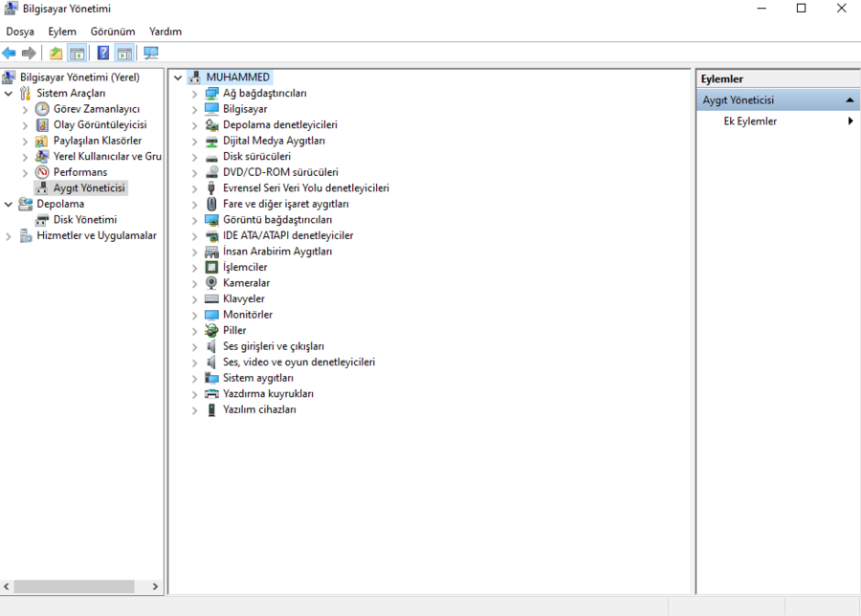861x616 pixels.
Task: Click the Yazdırma kuyrukları printer icon
Action: click(211, 394)
